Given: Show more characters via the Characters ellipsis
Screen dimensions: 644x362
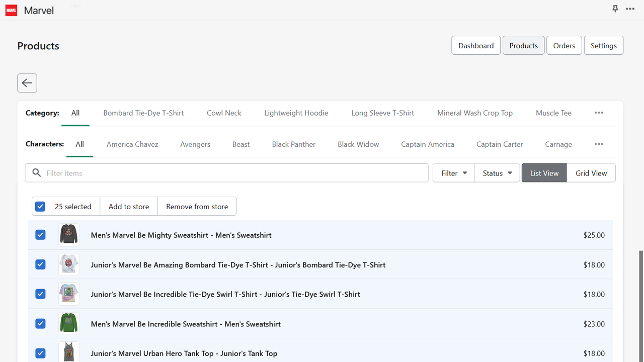Looking at the screenshot, I should (599, 144).
